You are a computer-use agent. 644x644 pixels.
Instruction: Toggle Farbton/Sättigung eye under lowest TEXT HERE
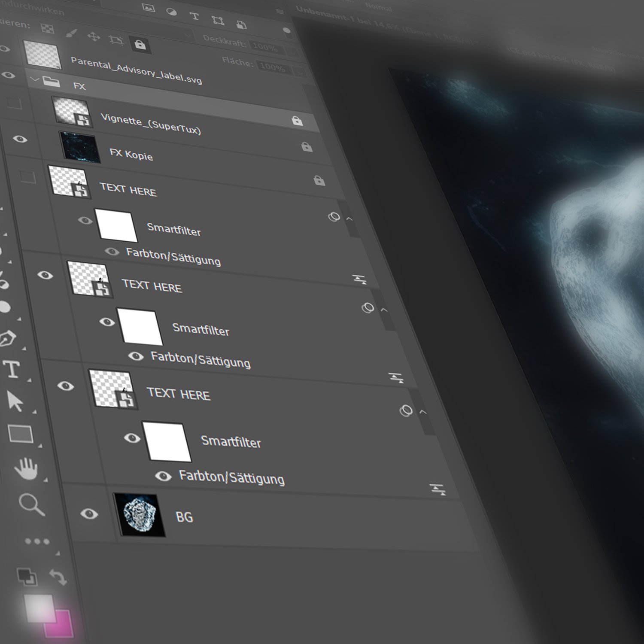click(163, 476)
